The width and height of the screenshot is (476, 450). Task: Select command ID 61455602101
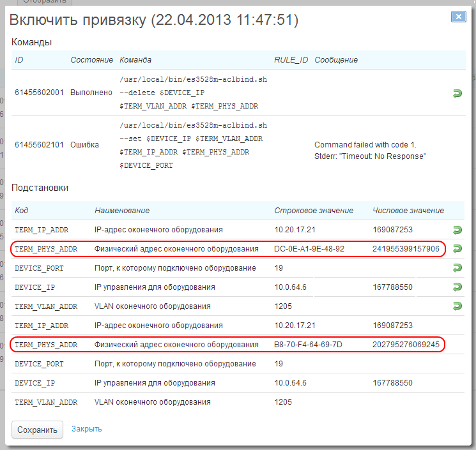click(39, 145)
